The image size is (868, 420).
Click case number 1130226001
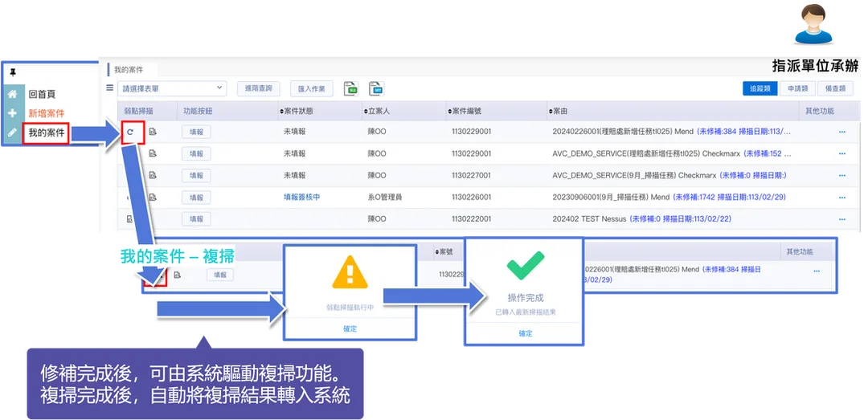[471, 197]
